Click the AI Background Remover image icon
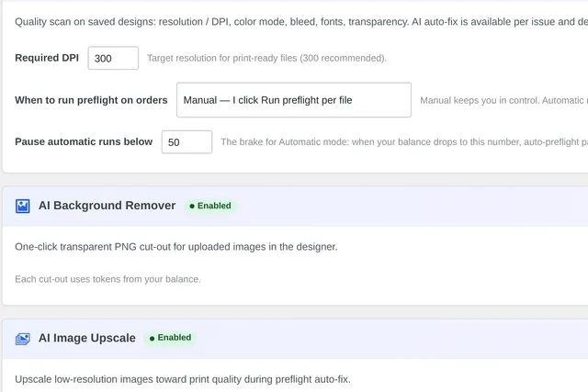 [22, 206]
